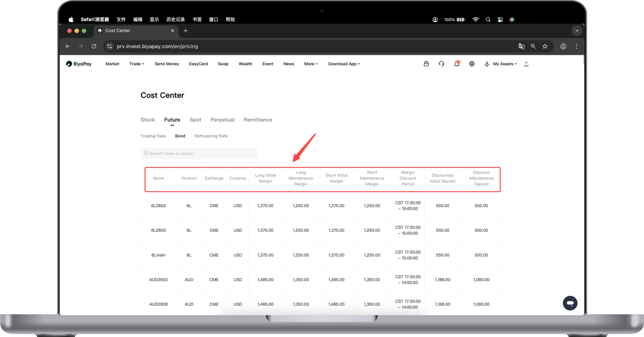
Task: Open the Download App dropdown
Action: pos(344,64)
